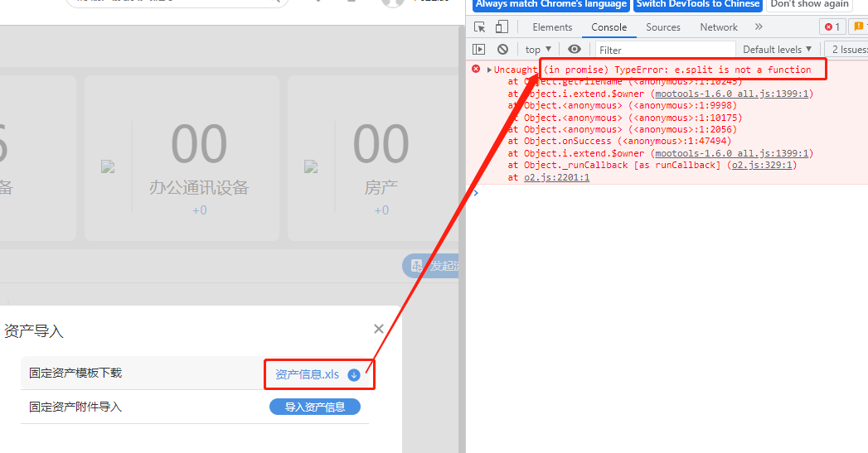Click the 固定资产附件导入 label
This screenshot has height=453, width=868.
click(75, 407)
